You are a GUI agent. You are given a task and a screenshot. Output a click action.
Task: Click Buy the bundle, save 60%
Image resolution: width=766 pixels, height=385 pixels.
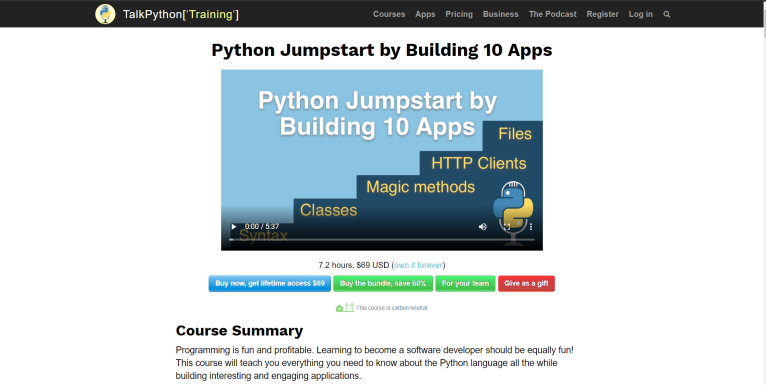click(x=383, y=283)
